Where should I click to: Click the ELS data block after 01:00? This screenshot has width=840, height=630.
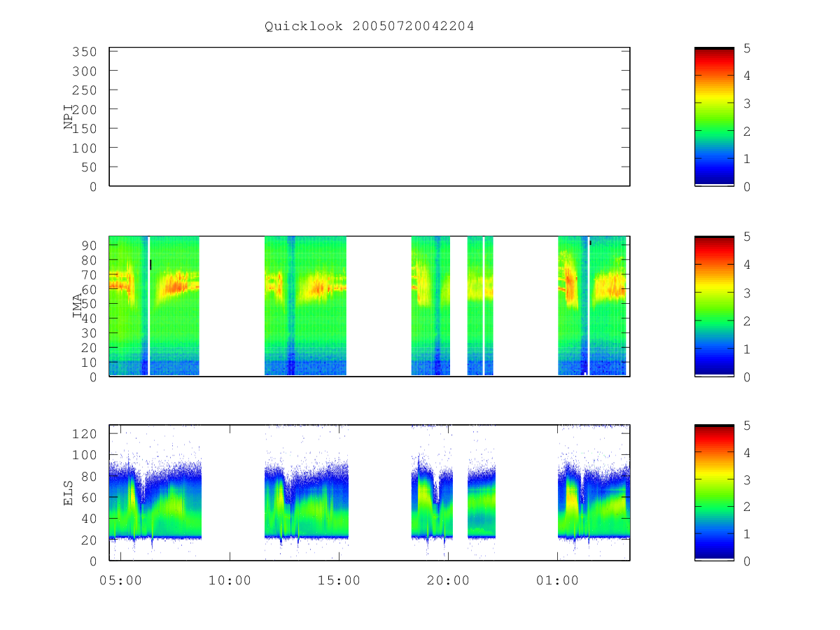(594, 493)
